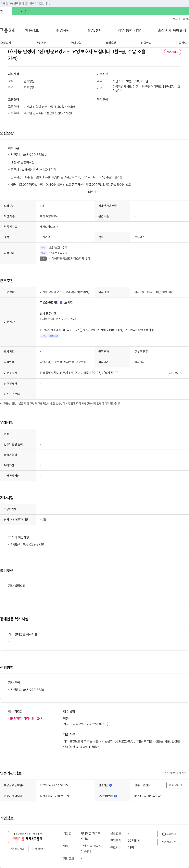Open the 고용24 logo home link
The image size is (189, 868).
[7, 30]
